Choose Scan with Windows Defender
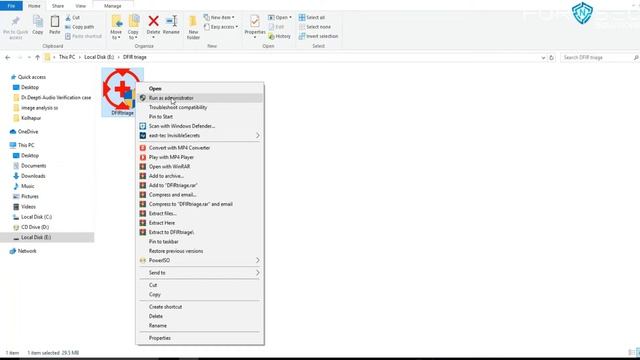 coord(200,126)
